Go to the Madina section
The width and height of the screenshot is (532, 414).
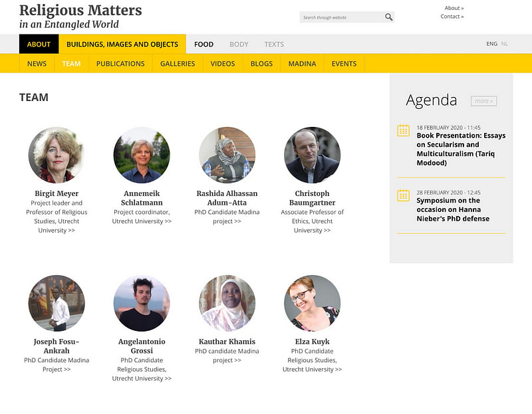pos(302,64)
